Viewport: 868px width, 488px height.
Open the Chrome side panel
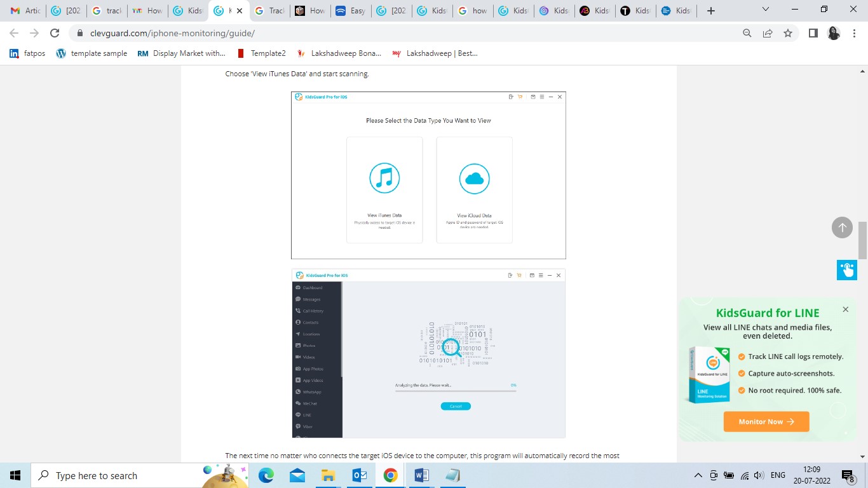pos(813,33)
